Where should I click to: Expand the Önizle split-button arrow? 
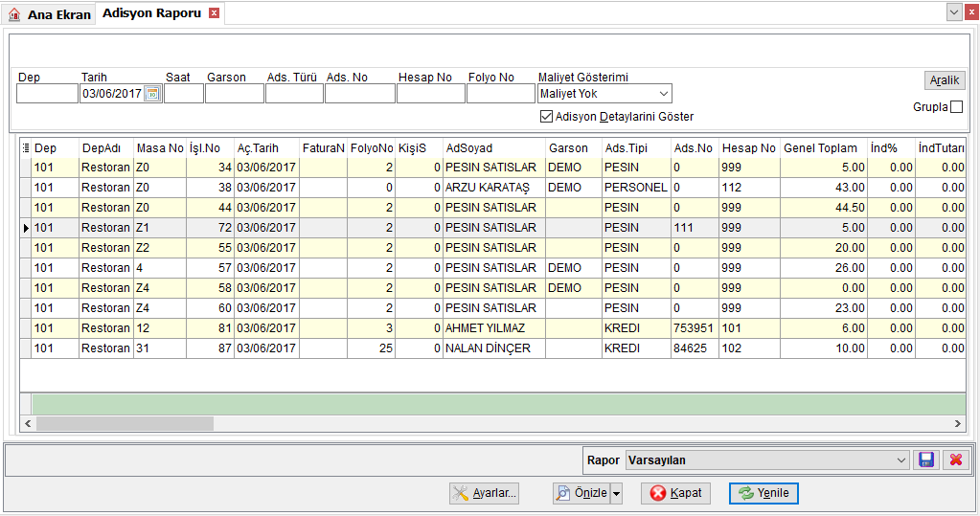pos(616,494)
